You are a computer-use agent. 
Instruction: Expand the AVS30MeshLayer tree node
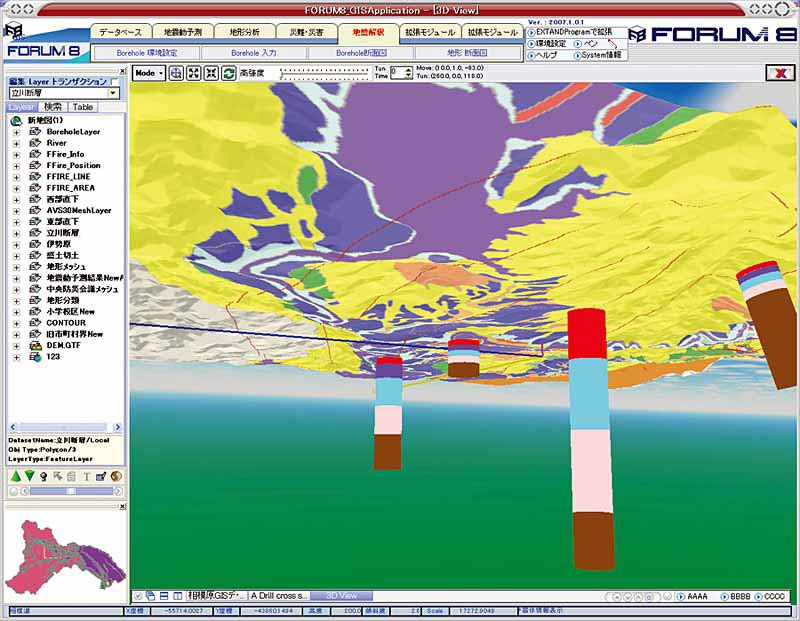[x=16, y=210]
